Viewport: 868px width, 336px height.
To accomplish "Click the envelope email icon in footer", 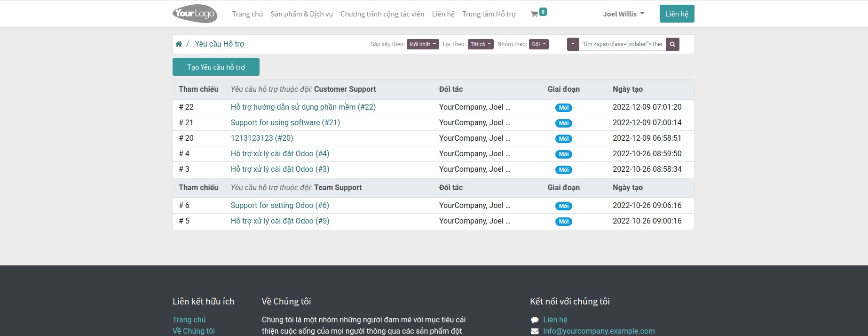I will (x=535, y=331).
